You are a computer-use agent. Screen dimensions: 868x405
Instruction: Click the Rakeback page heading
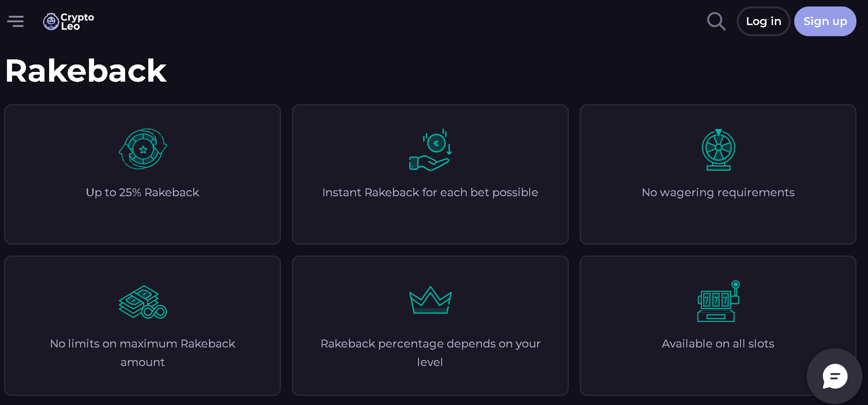(86, 71)
